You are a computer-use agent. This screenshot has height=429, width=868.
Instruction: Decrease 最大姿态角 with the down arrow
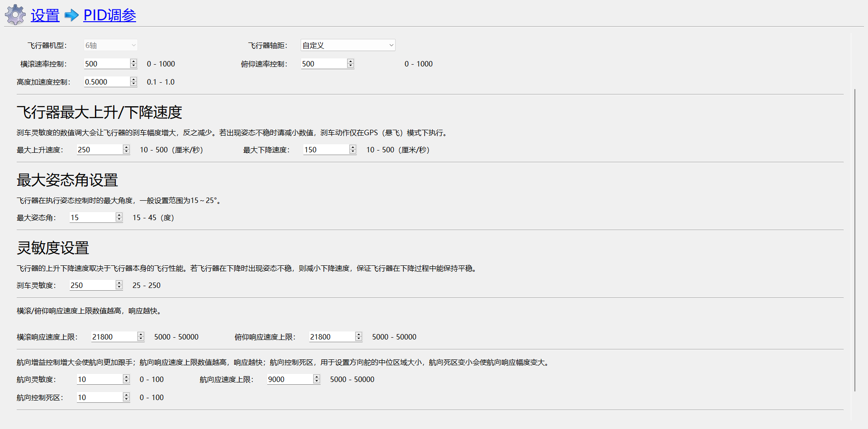click(119, 220)
